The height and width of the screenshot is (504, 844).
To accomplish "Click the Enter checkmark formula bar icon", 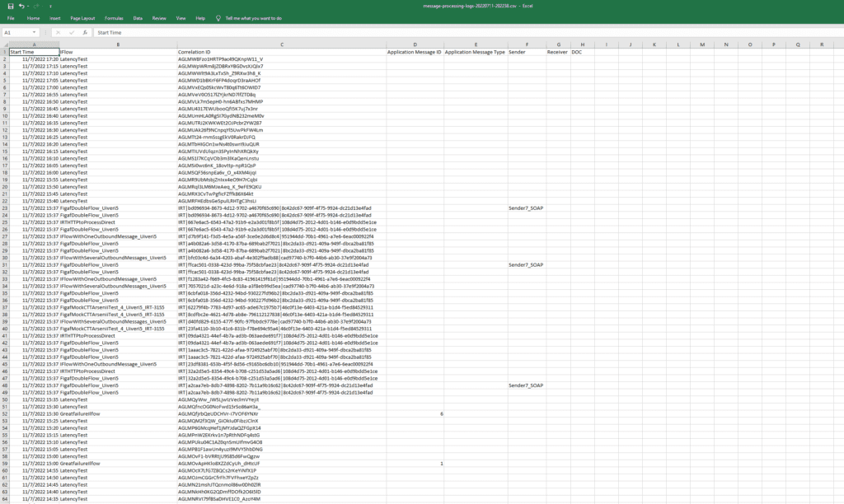I will tap(72, 33).
